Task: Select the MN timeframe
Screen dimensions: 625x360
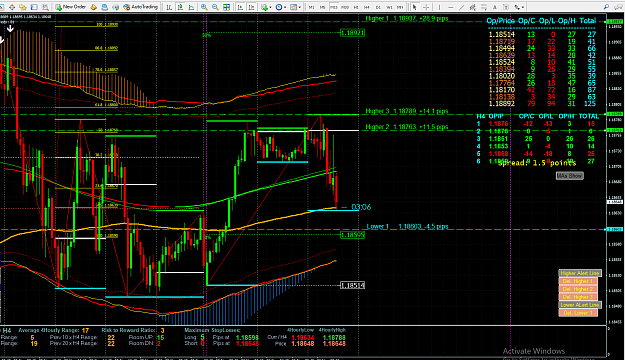Action: point(400,7)
